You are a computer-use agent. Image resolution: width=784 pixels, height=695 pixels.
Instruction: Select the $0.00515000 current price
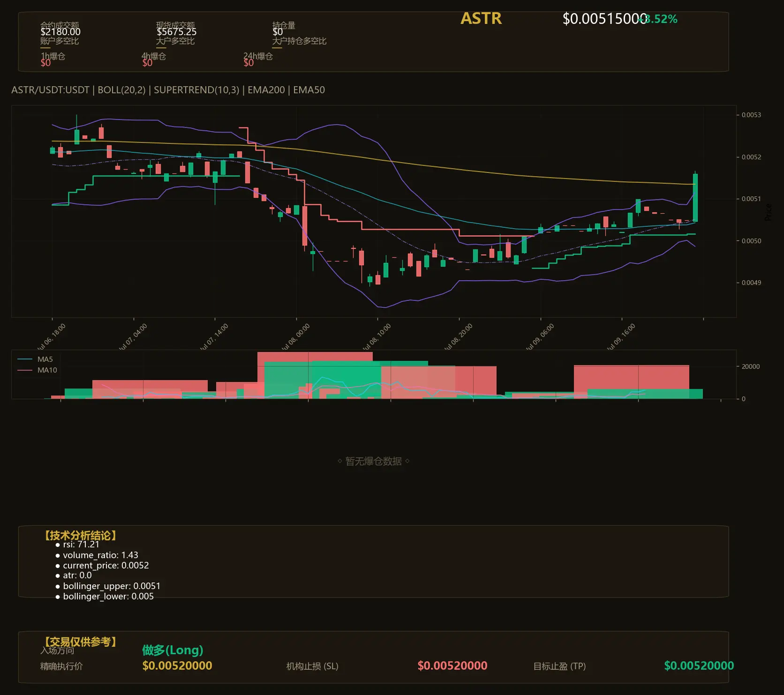(x=604, y=19)
